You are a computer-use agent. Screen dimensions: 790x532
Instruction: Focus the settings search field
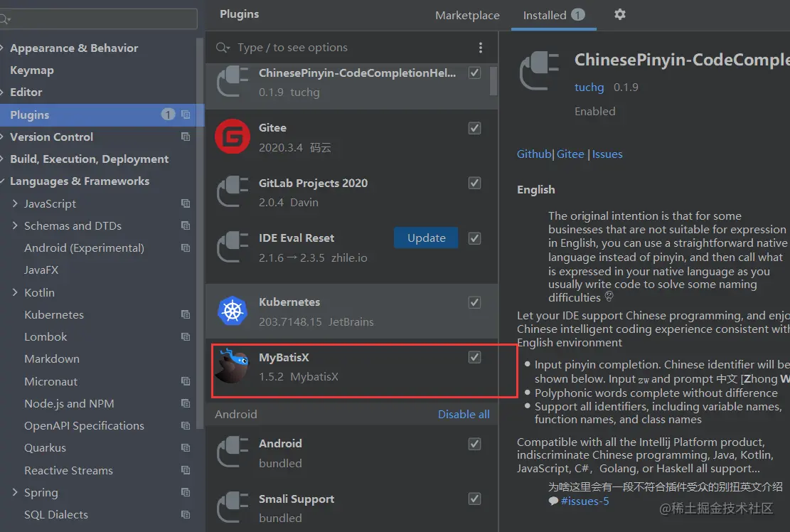point(98,18)
